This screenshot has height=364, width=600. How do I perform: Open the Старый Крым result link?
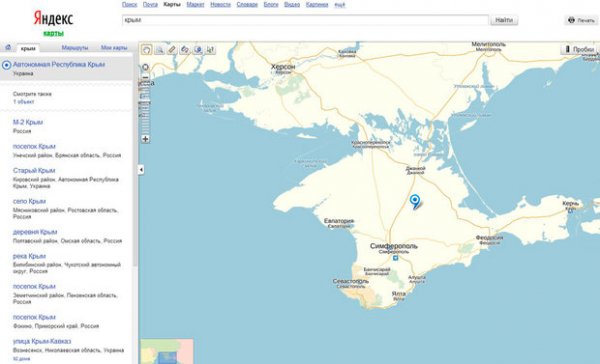pos(34,170)
